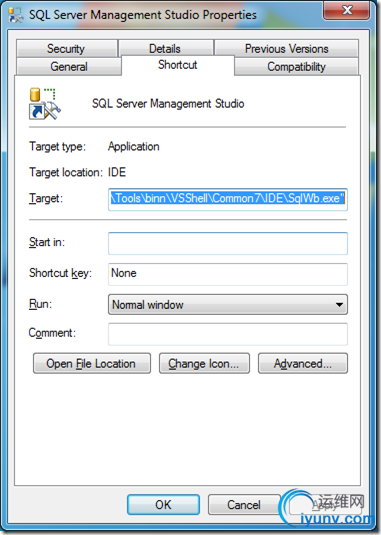
Task: Expand the Run dropdown showing Normal window
Action: [228, 304]
